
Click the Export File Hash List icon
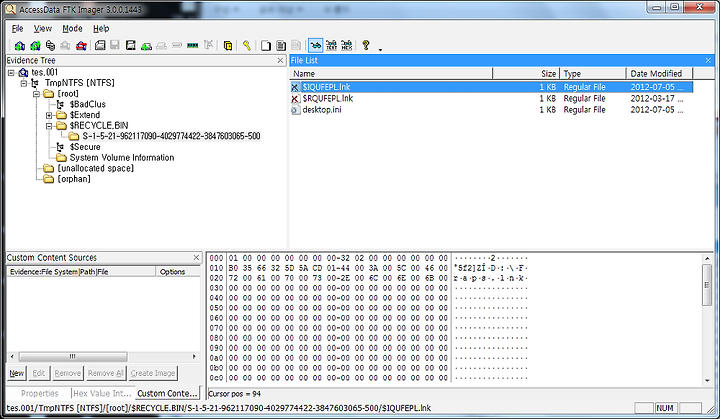[x=281, y=45]
